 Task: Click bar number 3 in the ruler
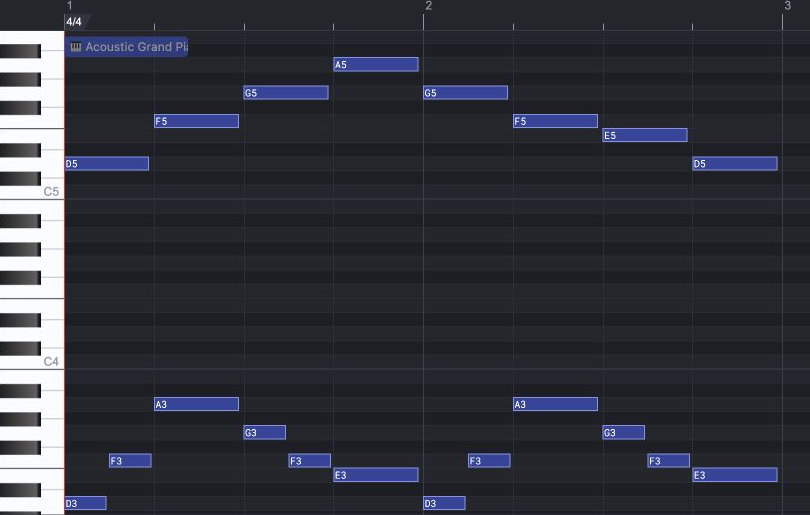point(787,6)
